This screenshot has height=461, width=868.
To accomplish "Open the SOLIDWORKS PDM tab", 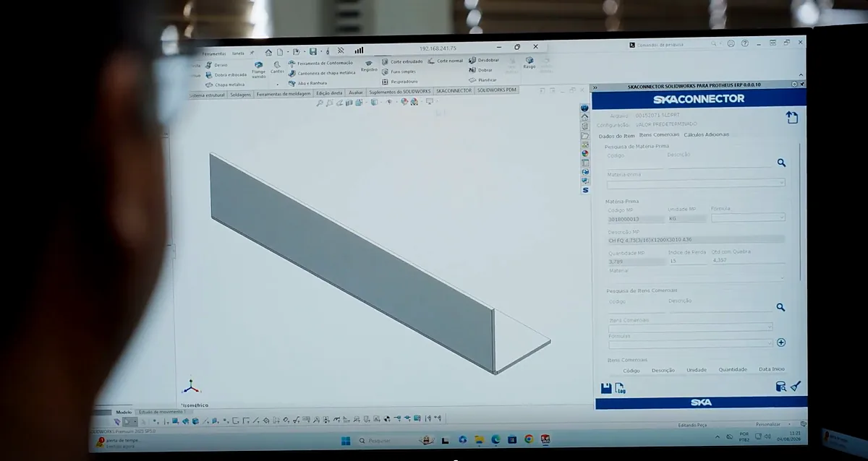I will point(496,90).
